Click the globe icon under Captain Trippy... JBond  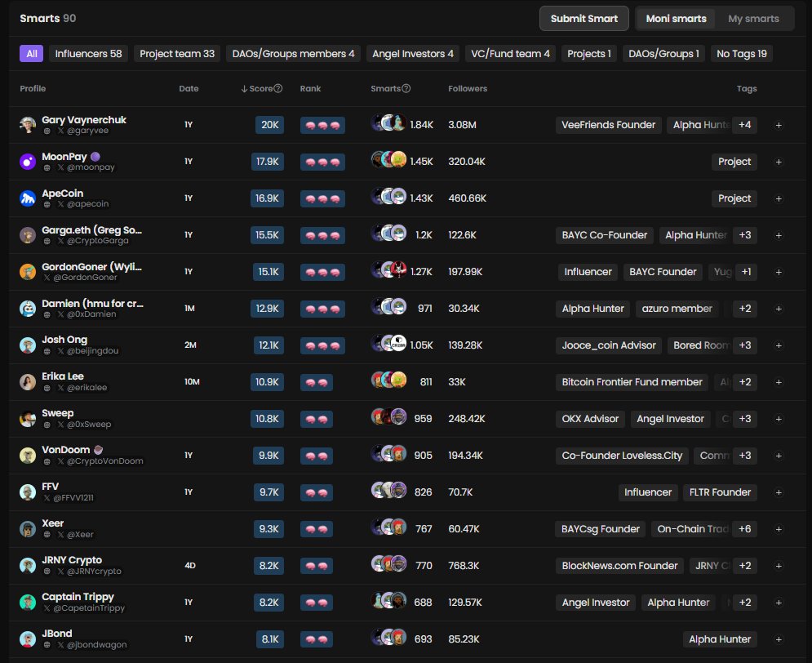pos(47,645)
